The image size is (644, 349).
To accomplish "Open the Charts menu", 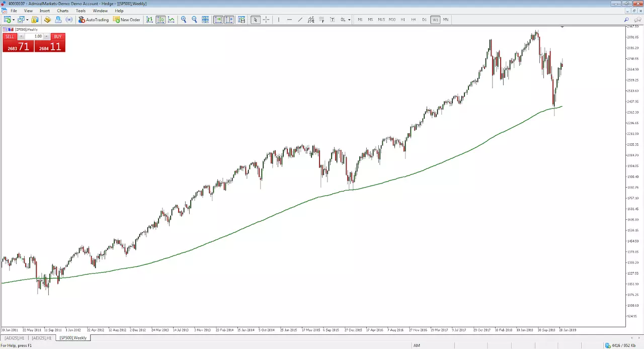I will pos(63,11).
